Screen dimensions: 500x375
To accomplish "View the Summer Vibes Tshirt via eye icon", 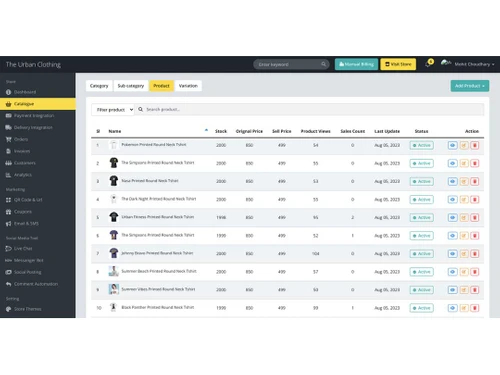I will pos(452,290).
